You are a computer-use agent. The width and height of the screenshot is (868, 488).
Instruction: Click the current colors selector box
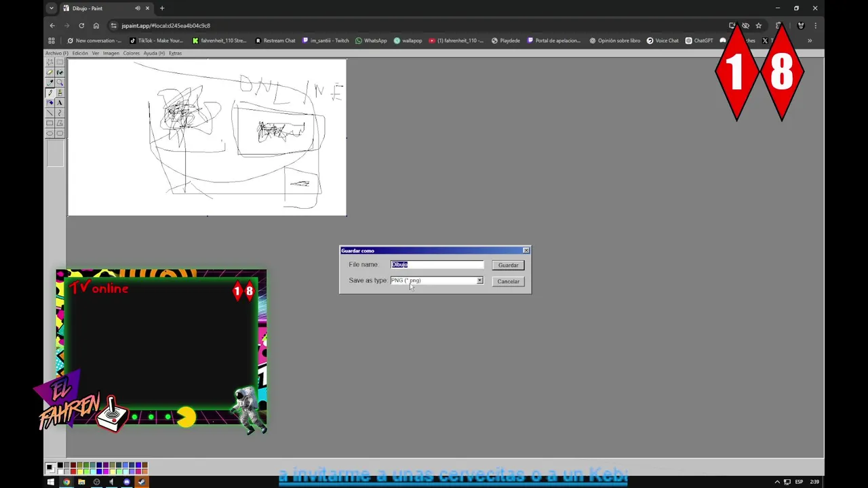coord(50,468)
